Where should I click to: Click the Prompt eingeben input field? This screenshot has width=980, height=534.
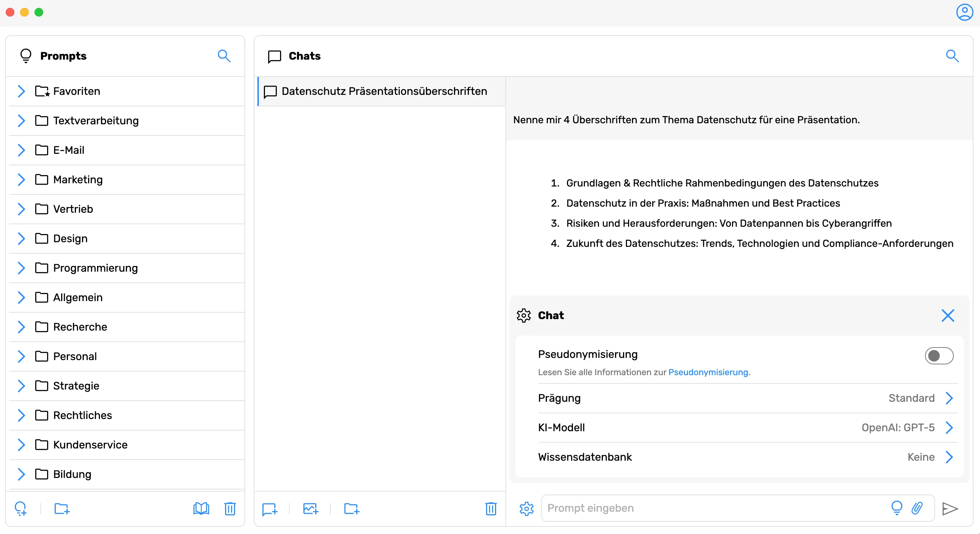coord(715,508)
